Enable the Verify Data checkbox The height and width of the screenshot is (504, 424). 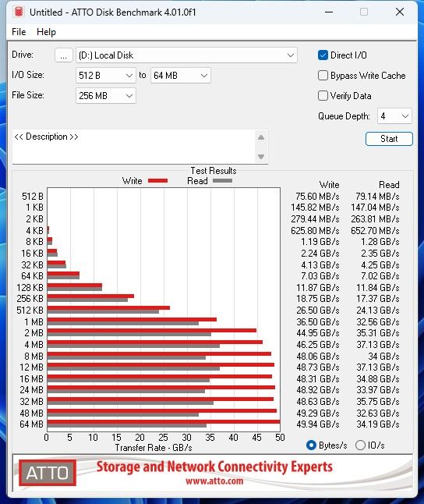click(323, 96)
